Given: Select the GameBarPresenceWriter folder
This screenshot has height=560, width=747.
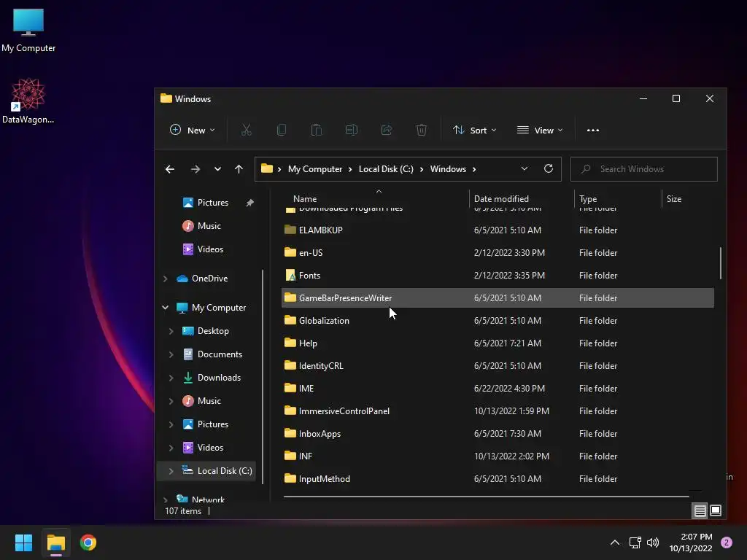Looking at the screenshot, I should pyautogui.click(x=498, y=298).
